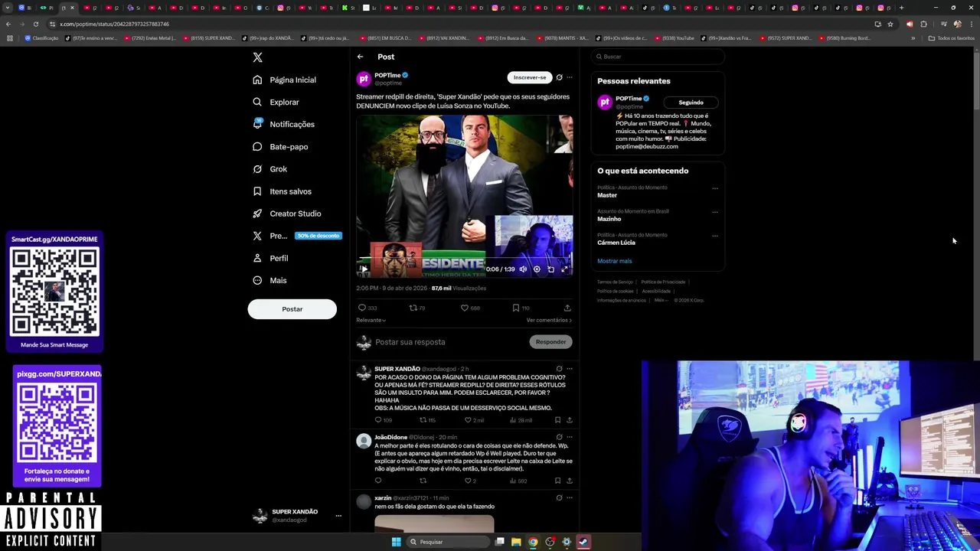
Task: Open File Explorer from taskbar
Action: pos(516,542)
